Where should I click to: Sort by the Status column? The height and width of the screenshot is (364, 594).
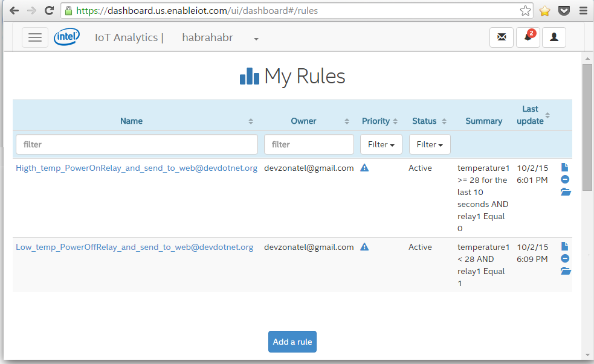[444, 121]
